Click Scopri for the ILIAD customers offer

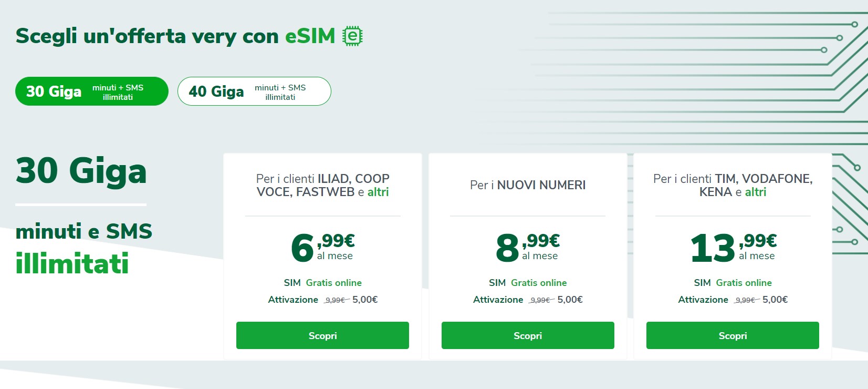[x=322, y=335]
